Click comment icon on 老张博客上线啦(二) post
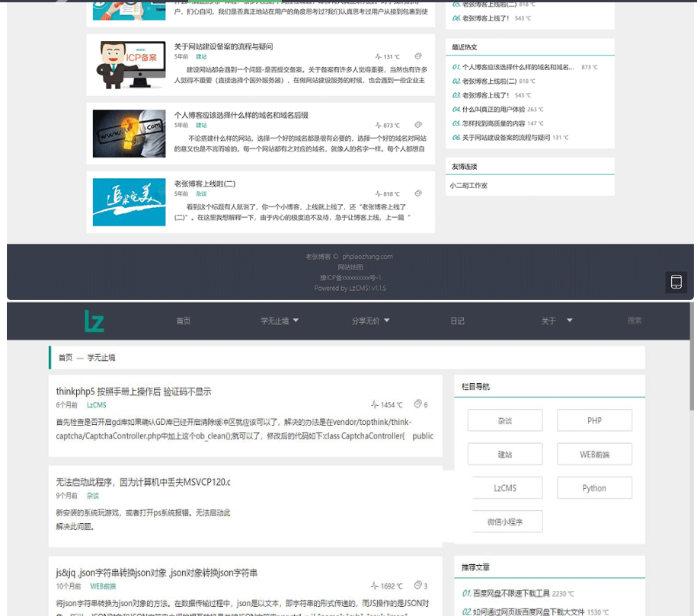Viewport: 697px width, 616px height. tap(418, 194)
